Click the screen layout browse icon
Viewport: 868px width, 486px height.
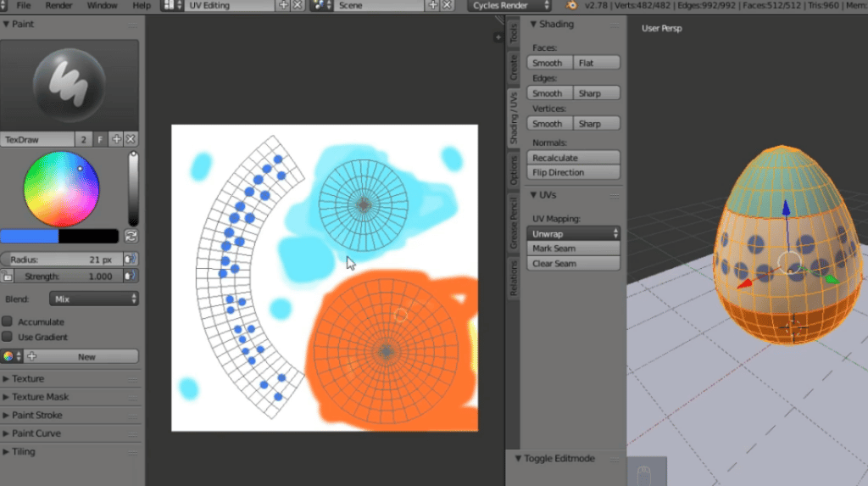(173, 6)
